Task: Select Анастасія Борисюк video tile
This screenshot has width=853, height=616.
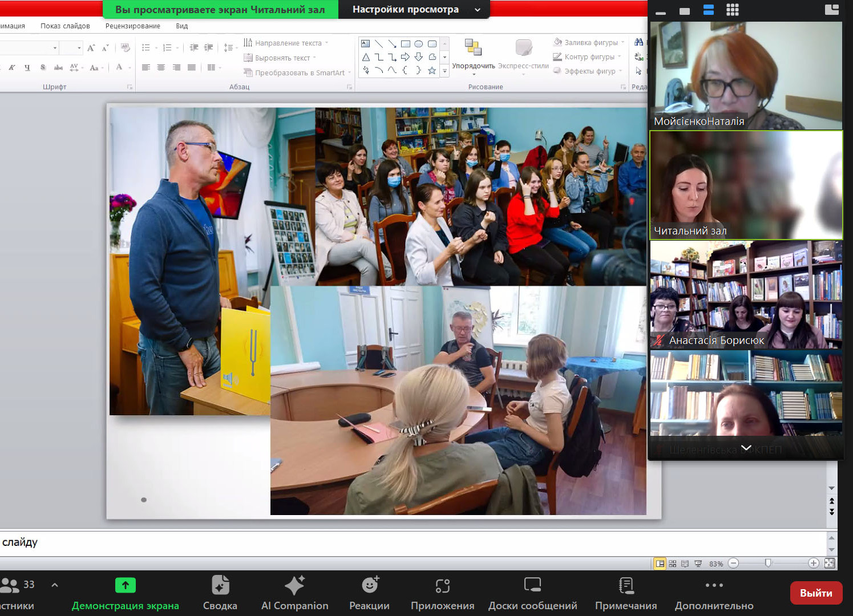Action: click(746, 294)
